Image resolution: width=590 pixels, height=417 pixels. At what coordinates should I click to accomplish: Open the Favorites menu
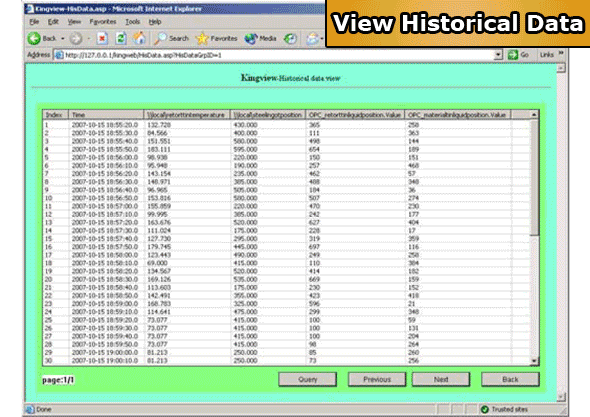click(x=103, y=22)
